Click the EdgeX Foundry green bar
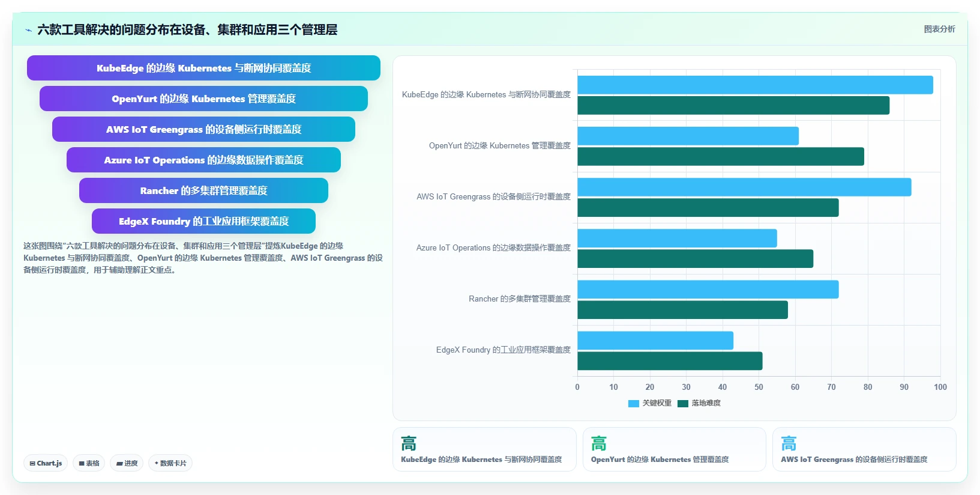 tap(670, 361)
